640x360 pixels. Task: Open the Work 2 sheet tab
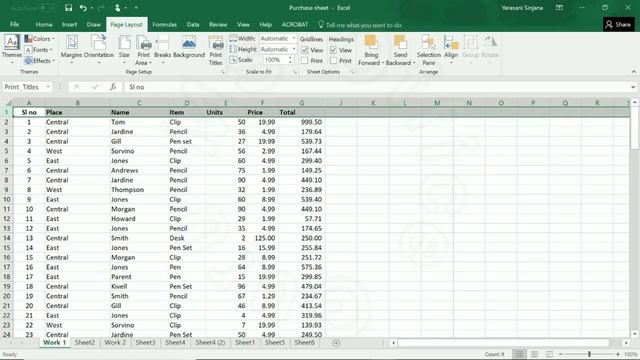115,342
